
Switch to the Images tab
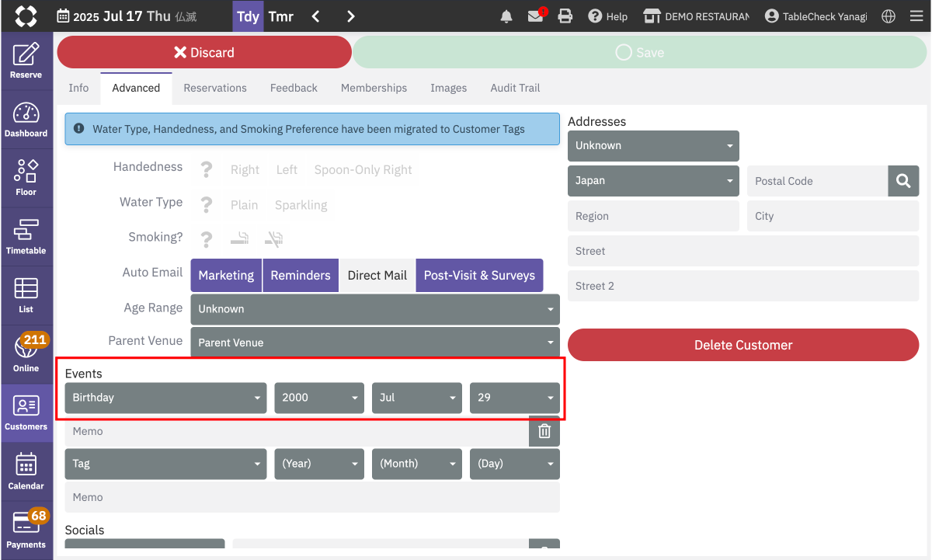click(x=449, y=88)
